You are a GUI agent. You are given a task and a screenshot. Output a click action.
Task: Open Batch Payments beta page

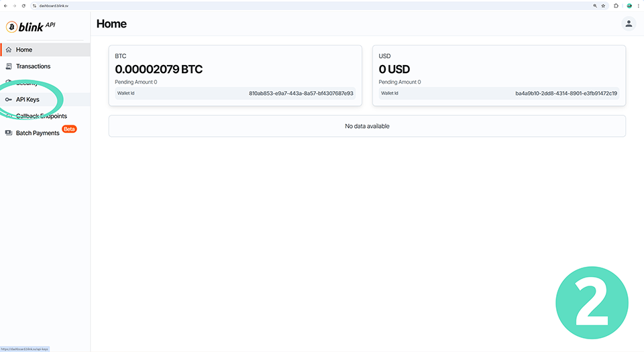tap(38, 133)
